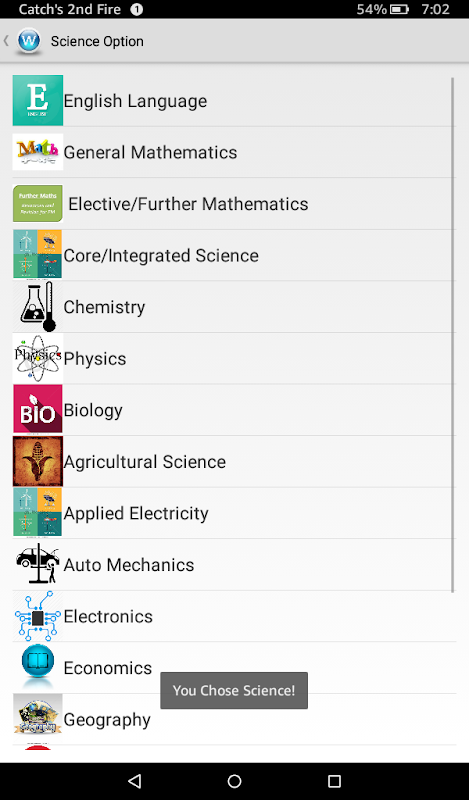Tap the Android back navigation button

pyautogui.click(x=134, y=781)
